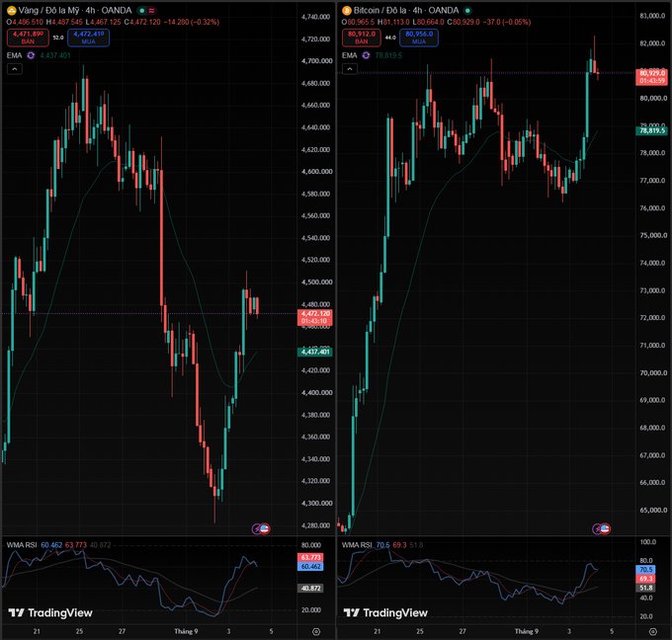Open time axis settings gear on gold chart

click(316, 631)
